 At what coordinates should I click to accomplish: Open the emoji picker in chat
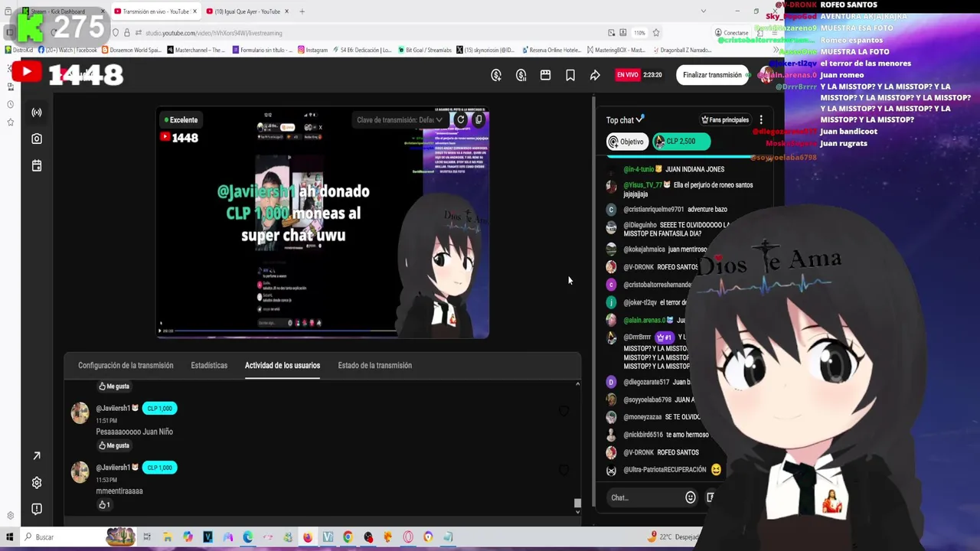pos(691,497)
